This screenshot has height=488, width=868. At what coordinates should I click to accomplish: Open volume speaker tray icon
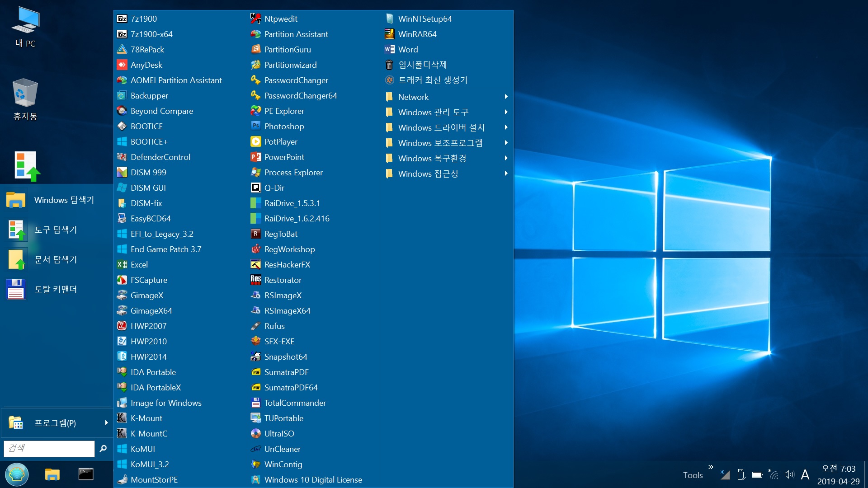pos(789,474)
